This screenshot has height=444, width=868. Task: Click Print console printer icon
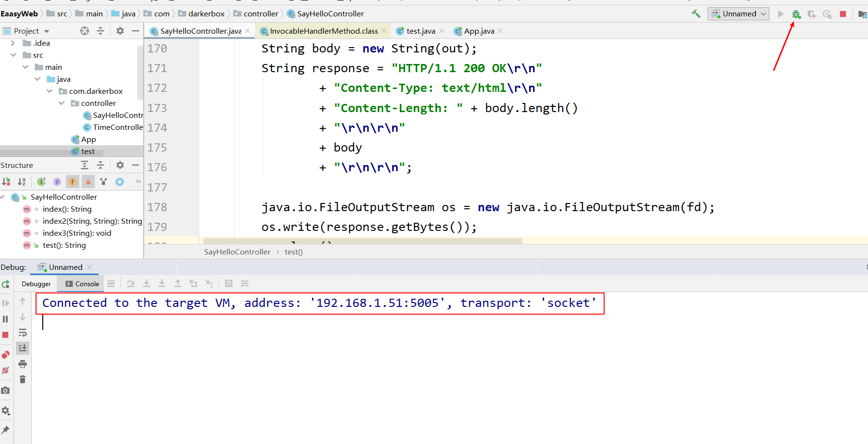23,364
